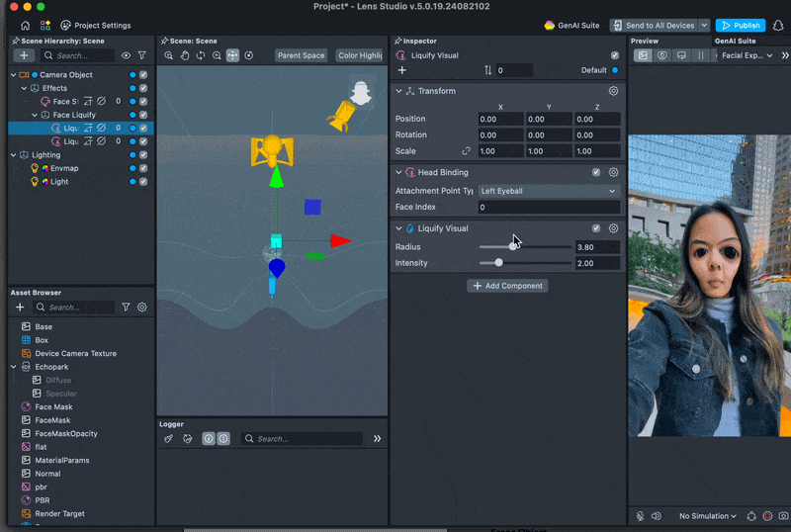Click the Publish button

pos(740,25)
